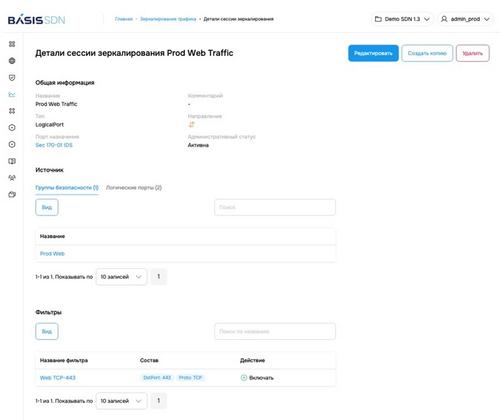Click the green include icon next to Включать

pos(244,378)
